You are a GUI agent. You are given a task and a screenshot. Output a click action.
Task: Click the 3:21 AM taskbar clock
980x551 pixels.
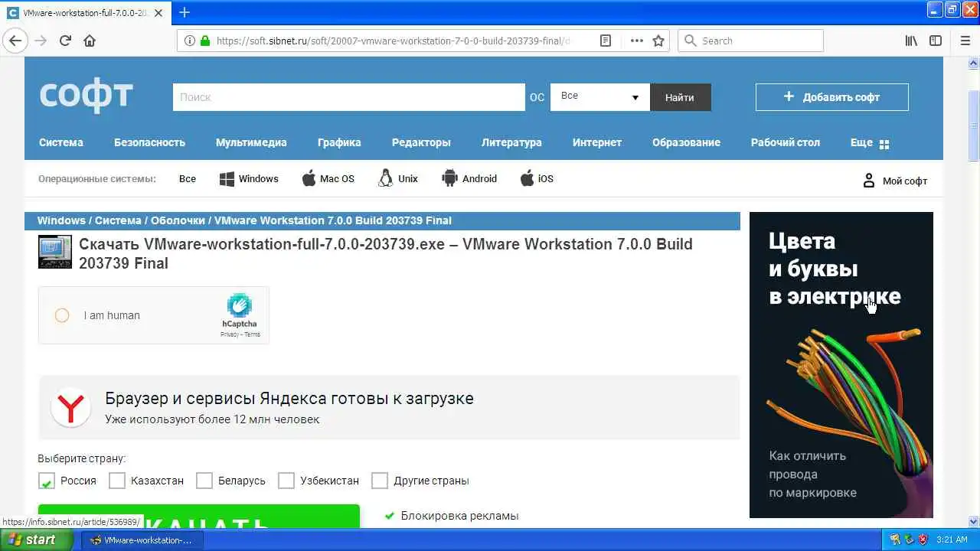(952, 540)
